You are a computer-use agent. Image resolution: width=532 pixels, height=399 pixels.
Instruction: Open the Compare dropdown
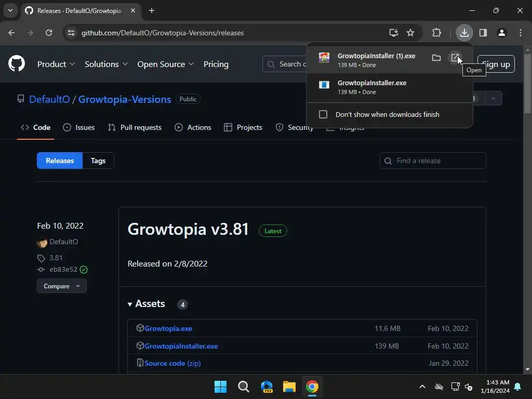(62, 286)
